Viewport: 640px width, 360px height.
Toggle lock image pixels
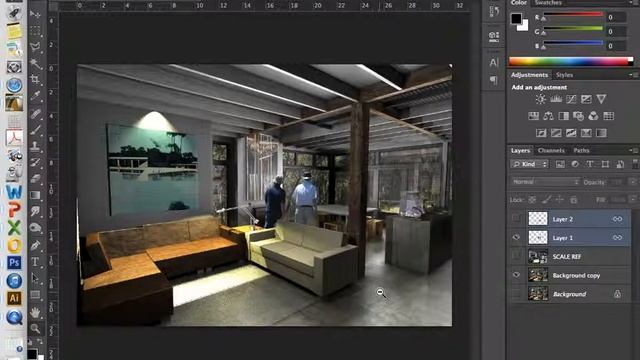[547, 200]
